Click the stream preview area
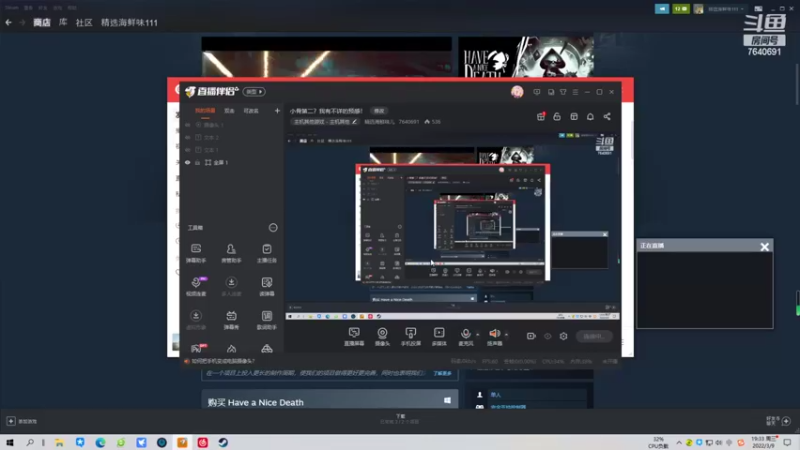The height and width of the screenshot is (450, 800). [x=453, y=226]
